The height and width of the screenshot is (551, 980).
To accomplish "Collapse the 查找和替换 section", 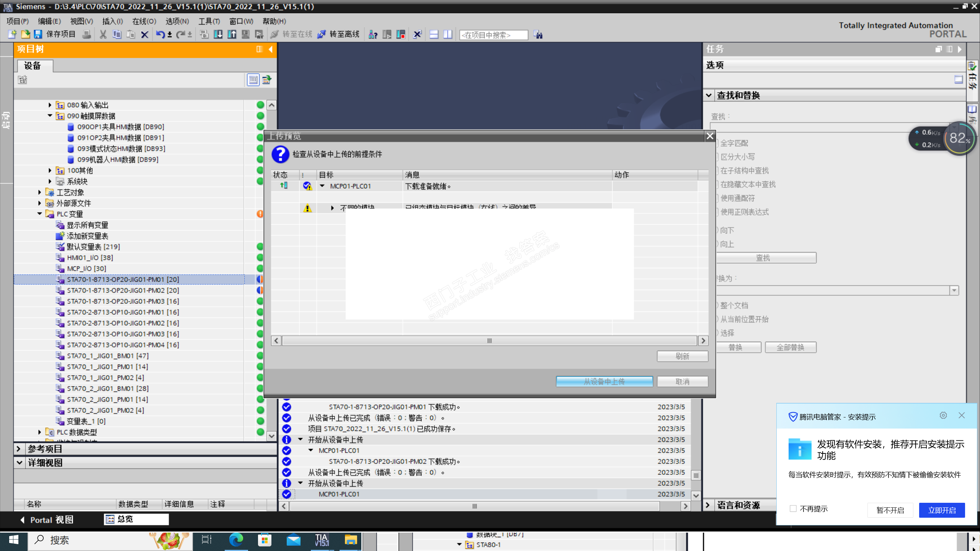I will click(x=709, y=95).
